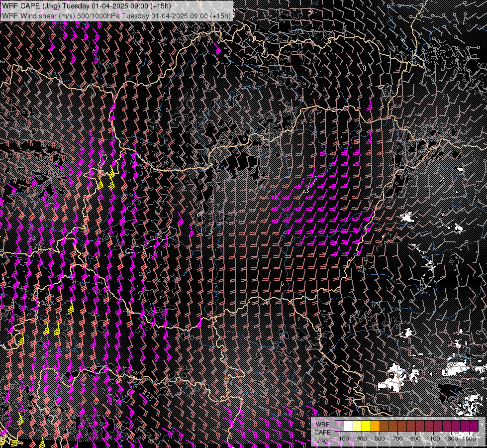The image size is (487, 448).
Task: Click the legend value 500
Action: point(380,439)
